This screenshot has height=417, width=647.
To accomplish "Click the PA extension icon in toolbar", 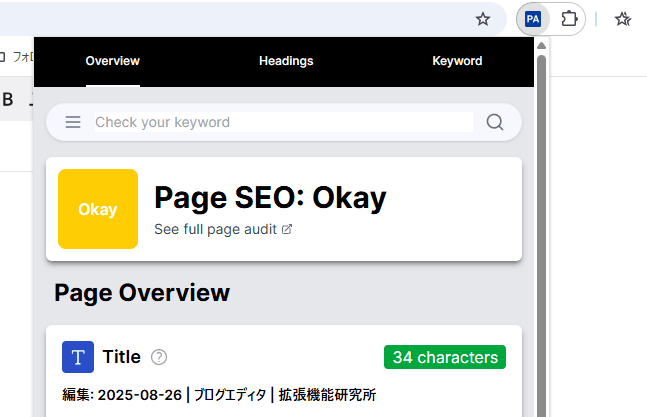I will tap(533, 19).
